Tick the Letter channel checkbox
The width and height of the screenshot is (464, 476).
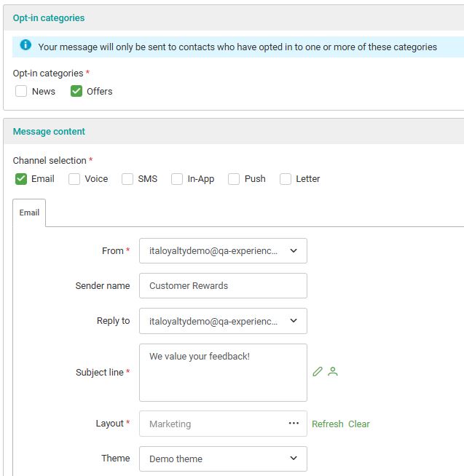pos(286,179)
